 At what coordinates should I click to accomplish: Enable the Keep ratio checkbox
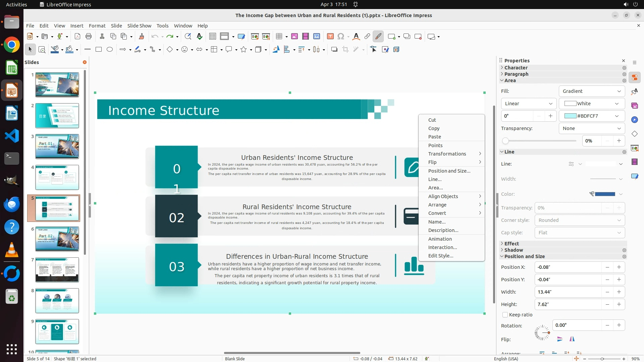tap(505, 315)
